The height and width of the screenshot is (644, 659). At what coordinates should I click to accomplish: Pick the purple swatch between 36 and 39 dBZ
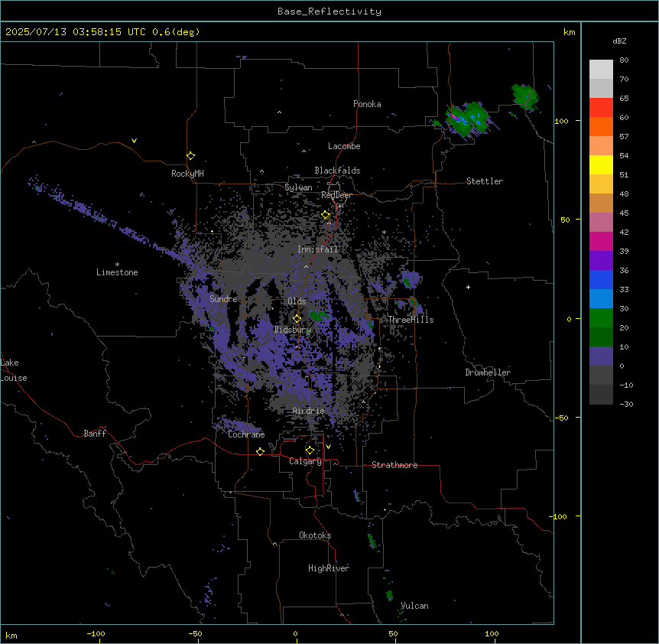coord(601,261)
